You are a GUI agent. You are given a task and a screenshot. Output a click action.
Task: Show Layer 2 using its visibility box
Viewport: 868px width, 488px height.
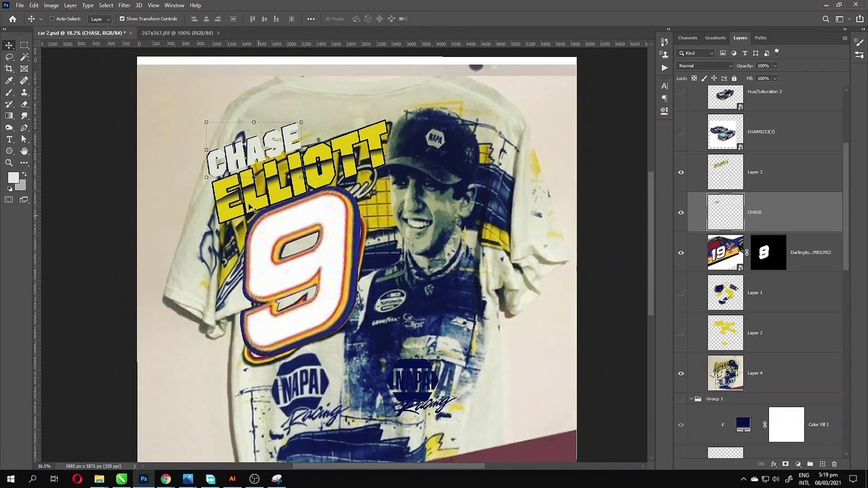pos(681,333)
